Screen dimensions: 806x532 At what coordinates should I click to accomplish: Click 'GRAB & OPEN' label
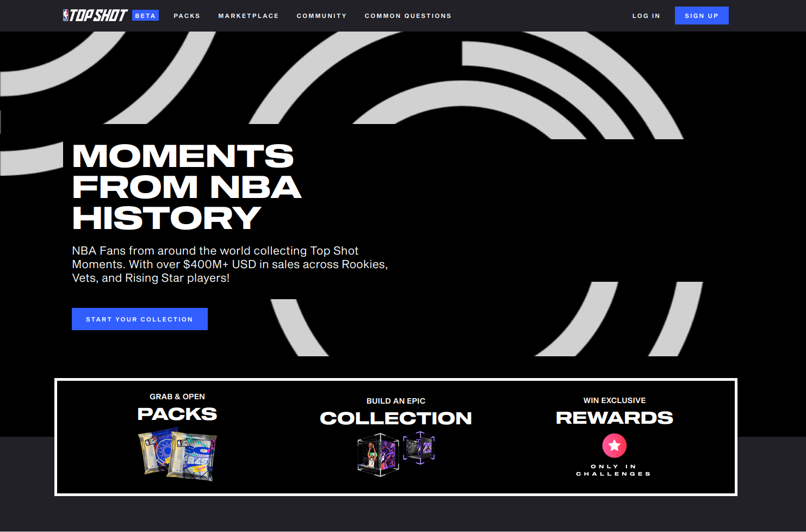[177, 397]
